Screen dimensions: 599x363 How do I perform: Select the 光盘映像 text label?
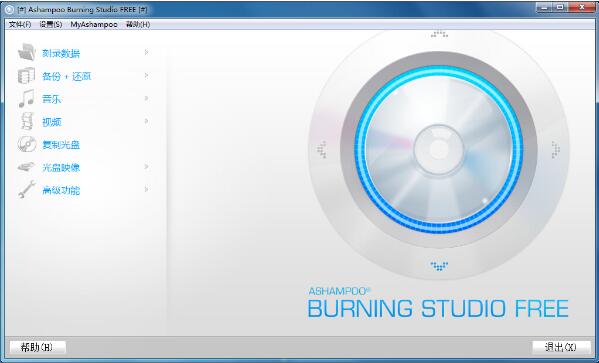(x=61, y=167)
